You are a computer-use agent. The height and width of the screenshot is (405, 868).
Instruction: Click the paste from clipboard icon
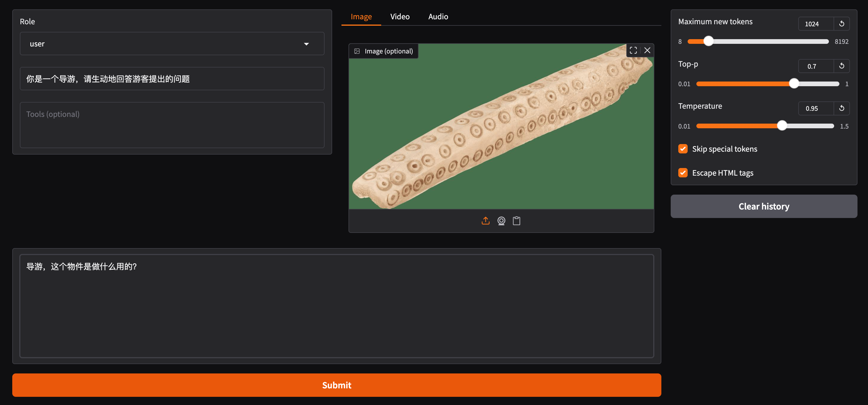click(x=516, y=221)
